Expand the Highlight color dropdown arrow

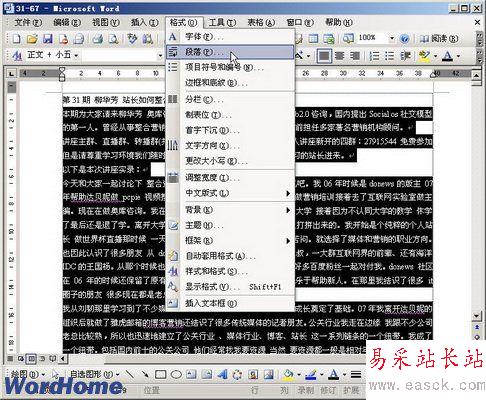click(x=435, y=56)
